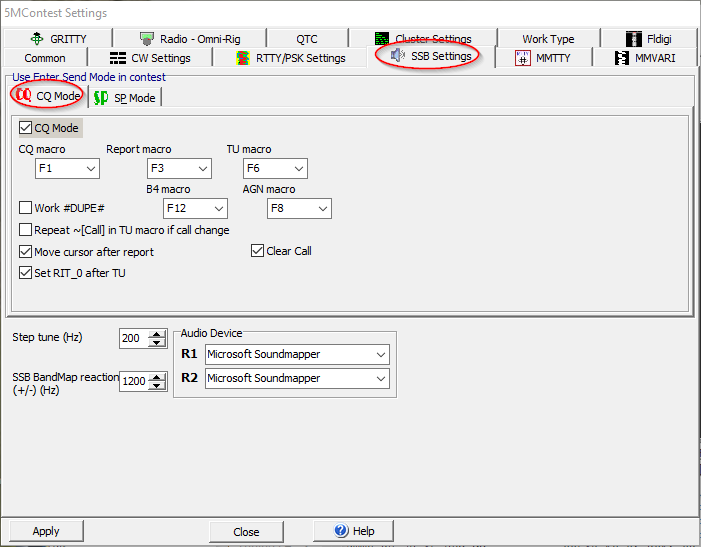Switch to the Common tab
701x547 pixels.
(45, 58)
